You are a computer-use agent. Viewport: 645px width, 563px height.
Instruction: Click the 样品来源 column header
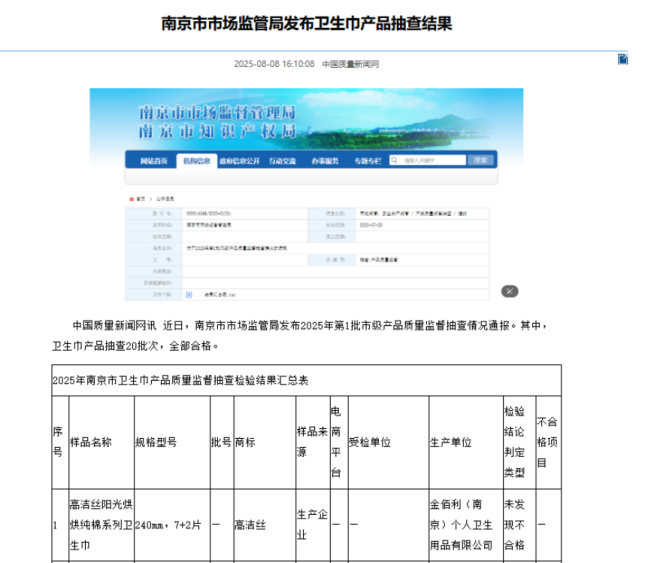tap(312, 442)
